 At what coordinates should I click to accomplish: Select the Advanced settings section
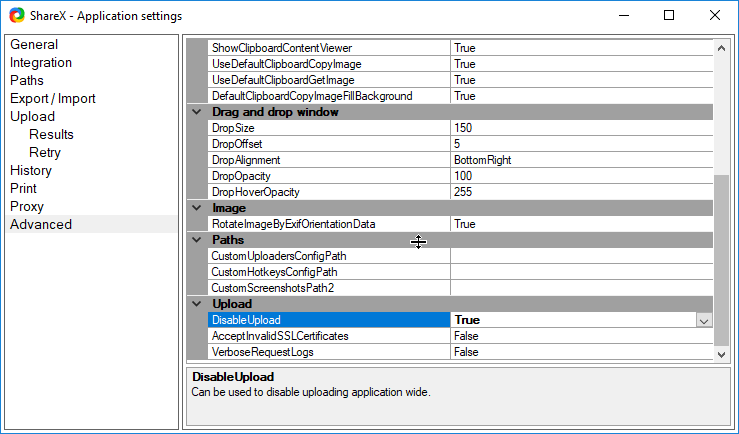pyautogui.click(x=41, y=224)
